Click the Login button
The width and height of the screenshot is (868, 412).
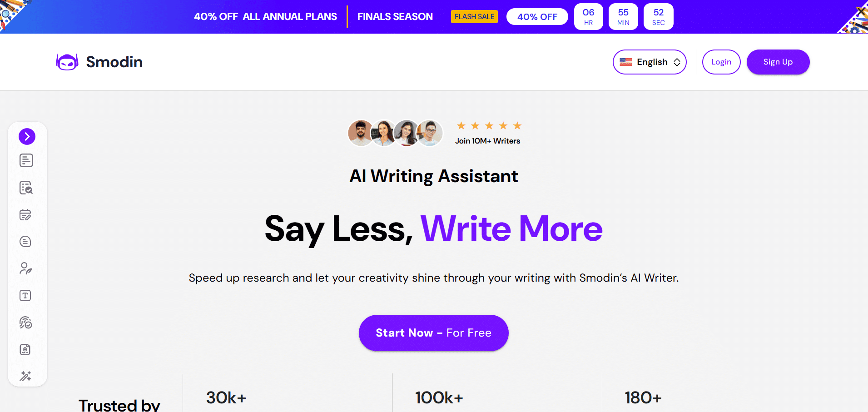[x=721, y=62]
